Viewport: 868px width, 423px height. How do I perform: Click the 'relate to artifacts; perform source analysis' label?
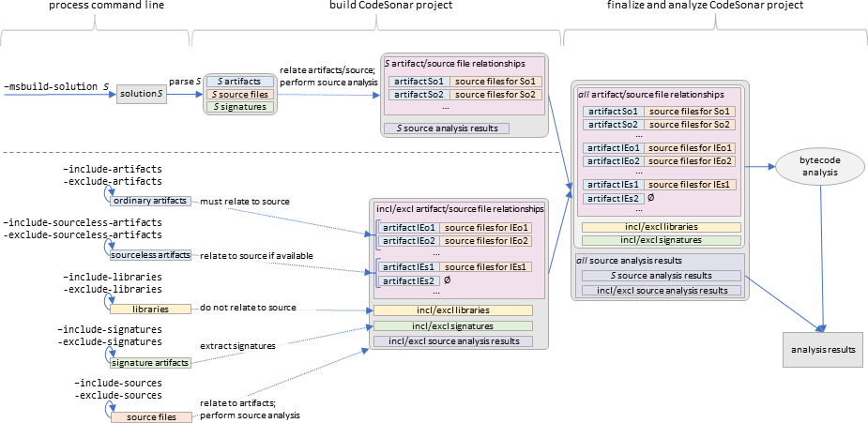point(250,409)
